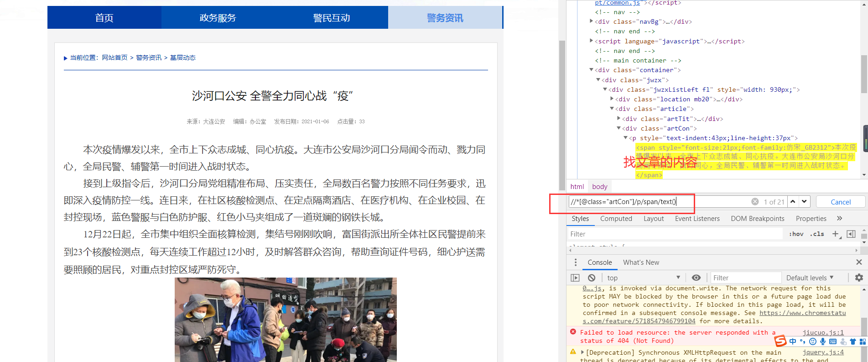Open Sogou emoji smiley icon

coord(813,341)
